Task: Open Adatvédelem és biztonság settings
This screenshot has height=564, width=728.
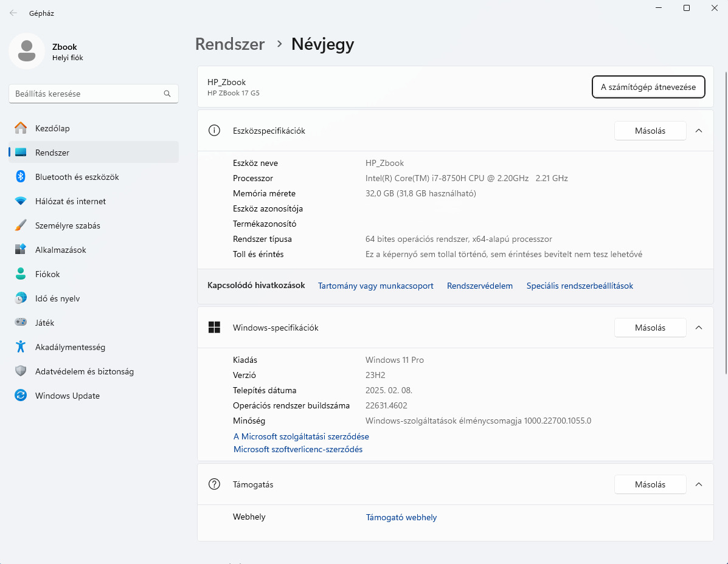Action: click(x=93, y=371)
